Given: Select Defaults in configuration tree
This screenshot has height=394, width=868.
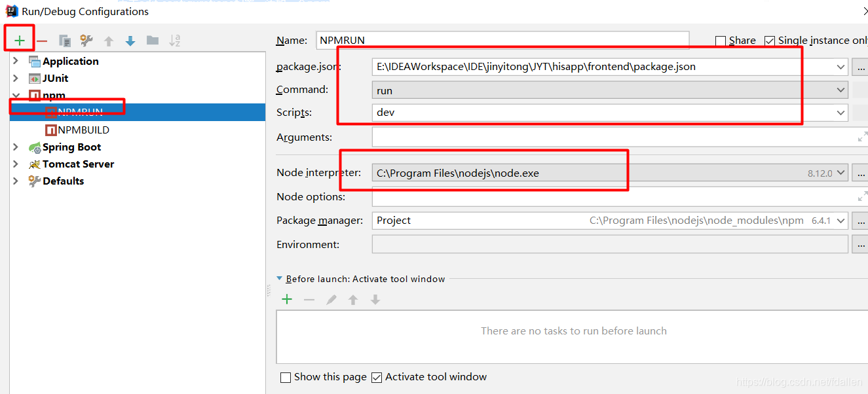Looking at the screenshot, I should [64, 181].
